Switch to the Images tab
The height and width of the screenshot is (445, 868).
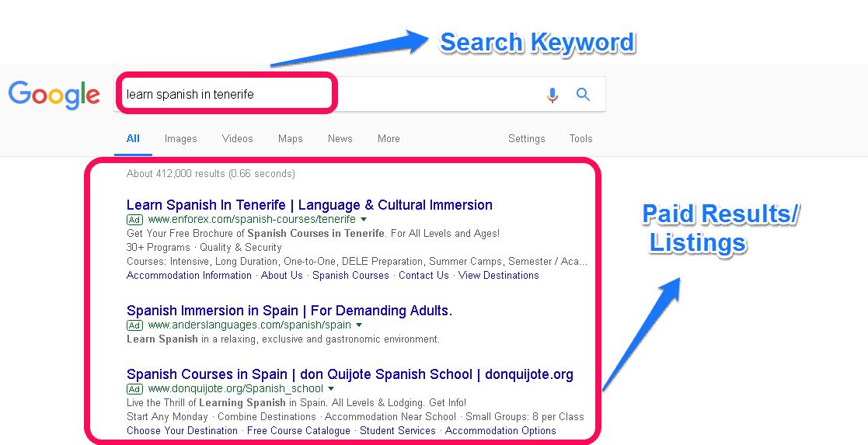[180, 138]
